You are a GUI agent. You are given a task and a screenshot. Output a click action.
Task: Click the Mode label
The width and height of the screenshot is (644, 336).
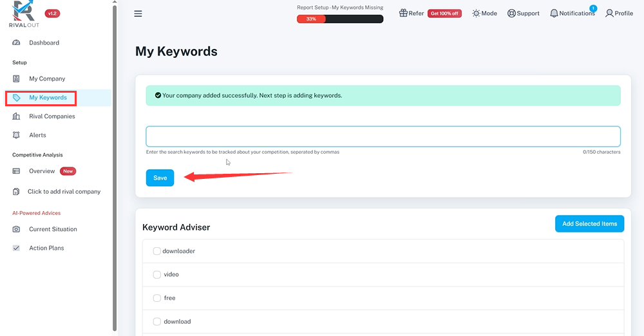(x=489, y=13)
